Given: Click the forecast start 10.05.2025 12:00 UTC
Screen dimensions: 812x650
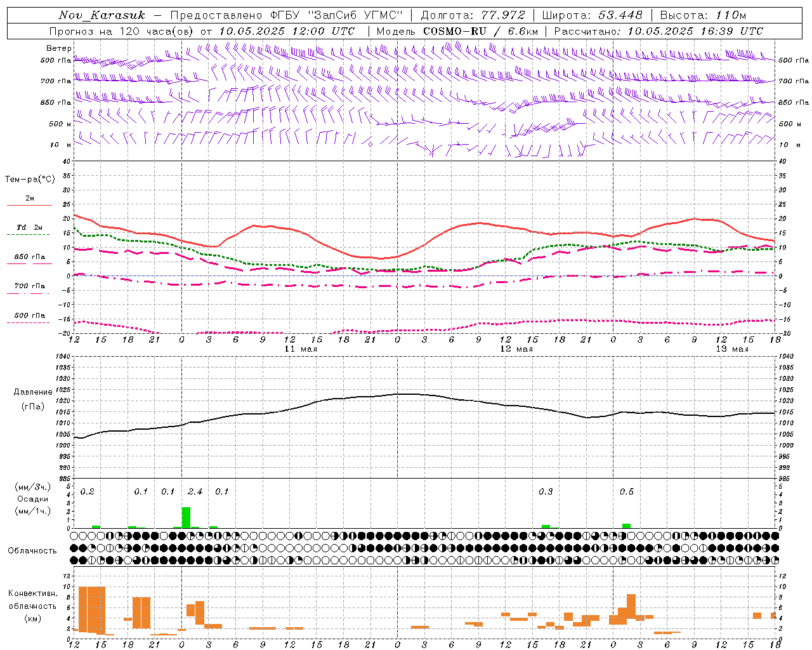Looking at the screenshot, I should pos(287,31).
